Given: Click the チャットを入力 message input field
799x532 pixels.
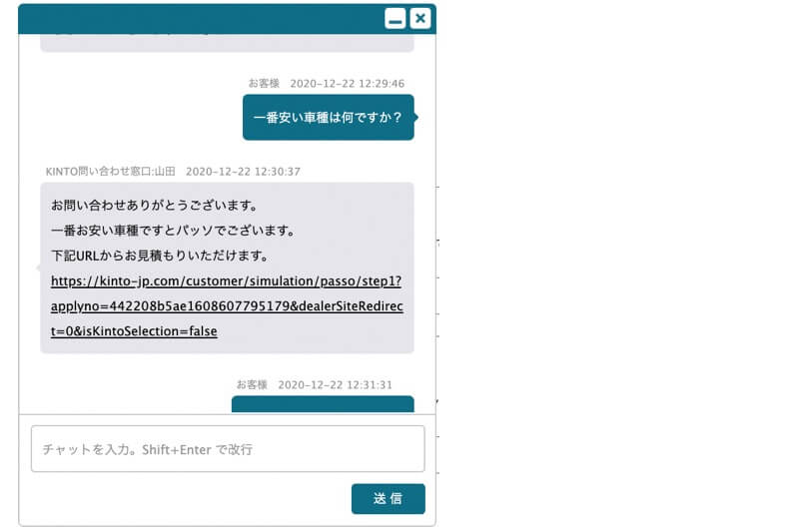Looking at the screenshot, I should pyautogui.click(x=228, y=449).
